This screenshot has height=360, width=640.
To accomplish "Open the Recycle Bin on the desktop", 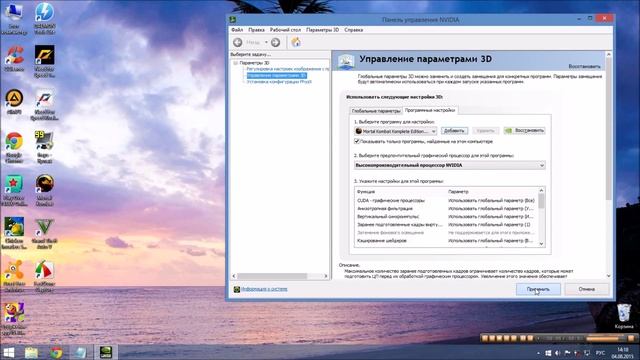I will pyautogui.click(x=624, y=316).
